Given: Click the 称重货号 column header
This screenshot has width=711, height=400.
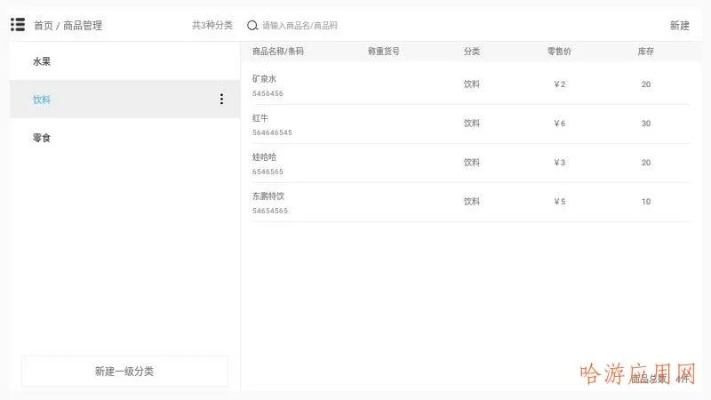Looking at the screenshot, I should (x=383, y=51).
